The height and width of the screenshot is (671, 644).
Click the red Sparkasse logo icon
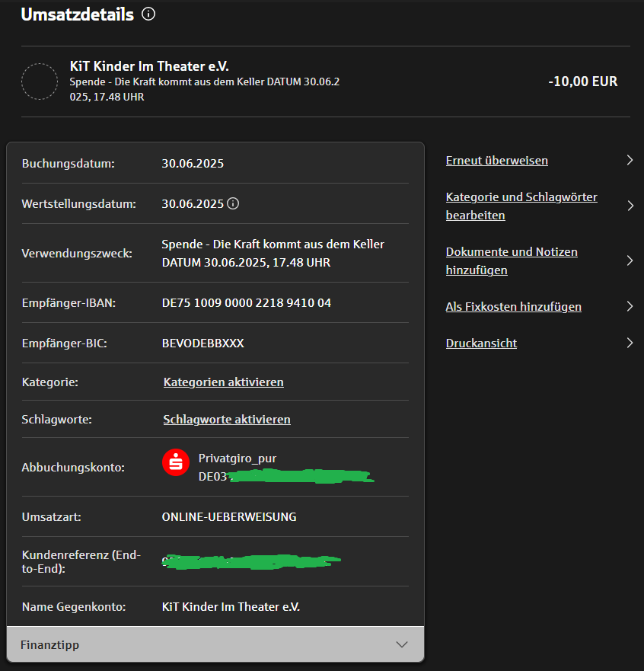(x=176, y=463)
